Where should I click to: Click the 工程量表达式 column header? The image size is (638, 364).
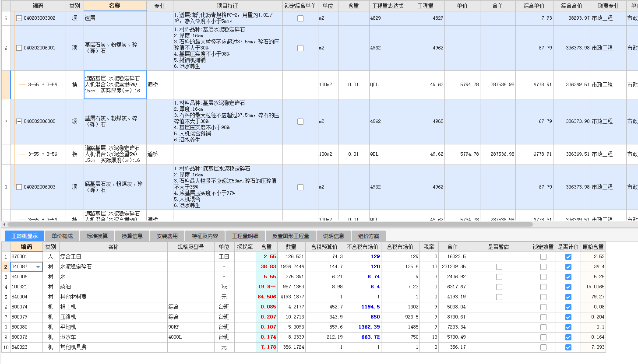pyautogui.click(x=388, y=6)
